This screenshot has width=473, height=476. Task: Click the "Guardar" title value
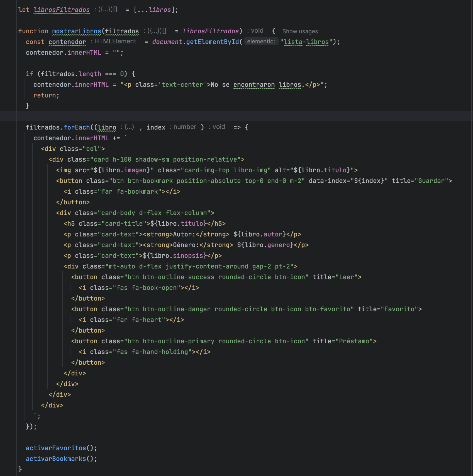pyautogui.click(x=431, y=181)
